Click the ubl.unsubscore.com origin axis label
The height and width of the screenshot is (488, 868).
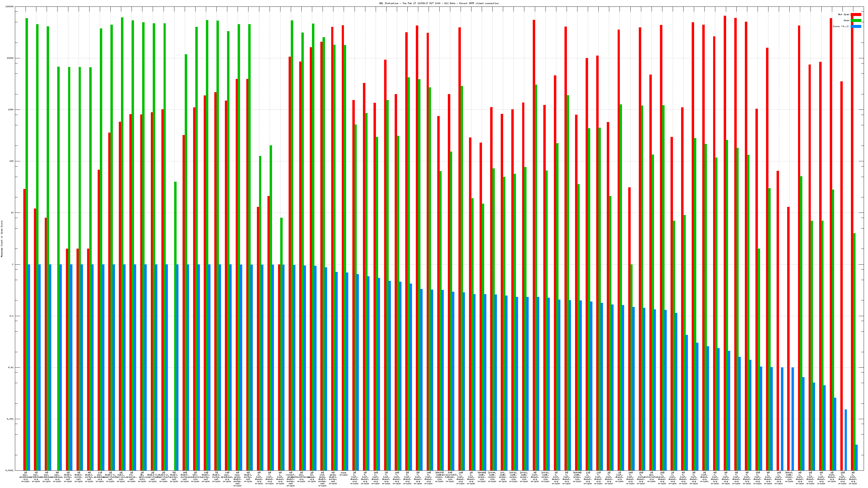[x=195, y=477]
